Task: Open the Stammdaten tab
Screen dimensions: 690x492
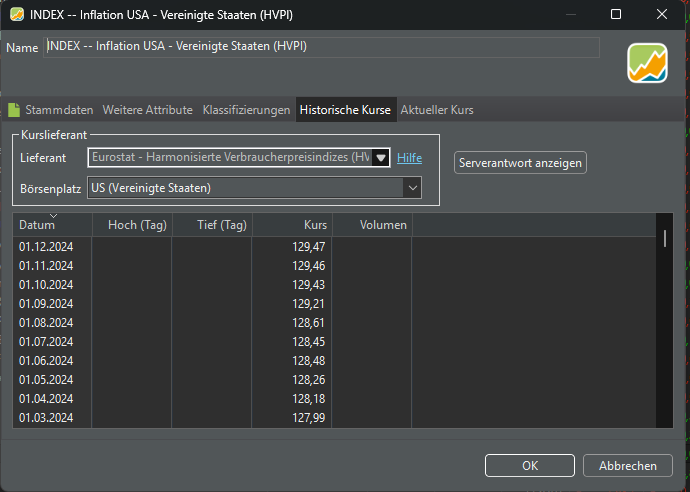Action: pos(58,110)
